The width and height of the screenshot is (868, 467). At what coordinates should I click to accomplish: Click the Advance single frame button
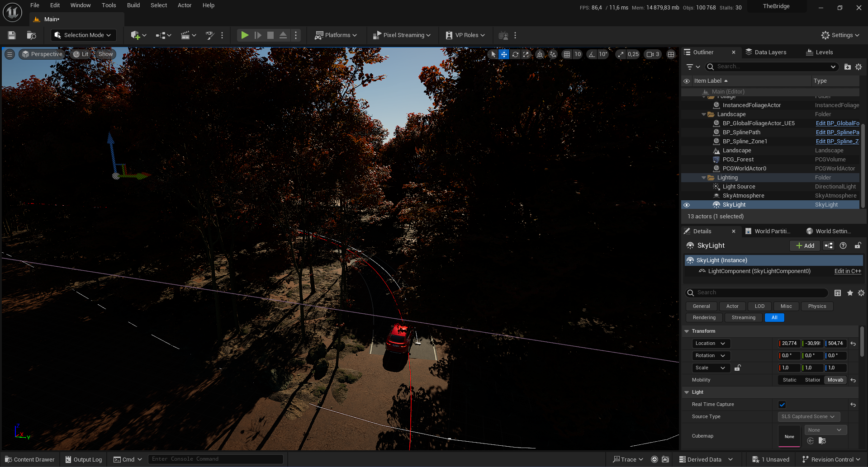pos(257,35)
